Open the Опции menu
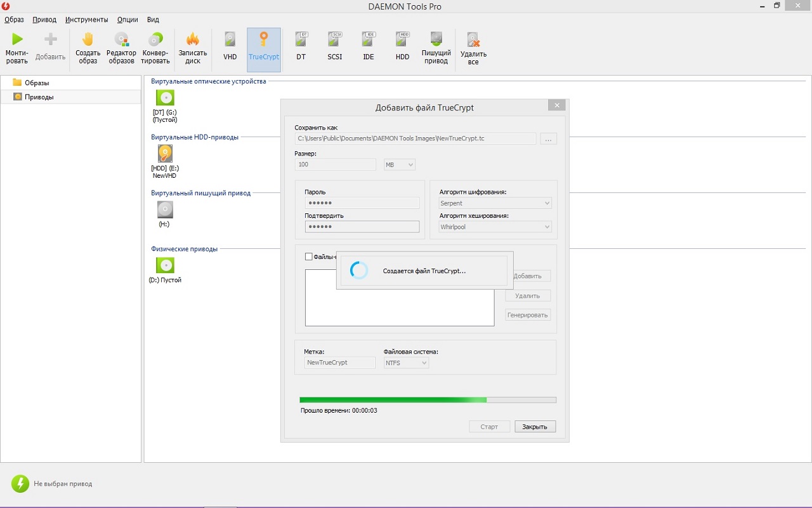 click(128, 20)
